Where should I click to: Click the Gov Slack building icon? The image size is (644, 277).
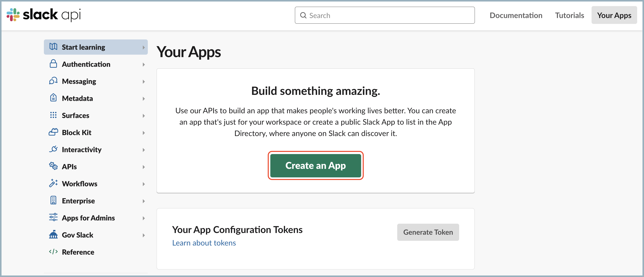pos(53,235)
